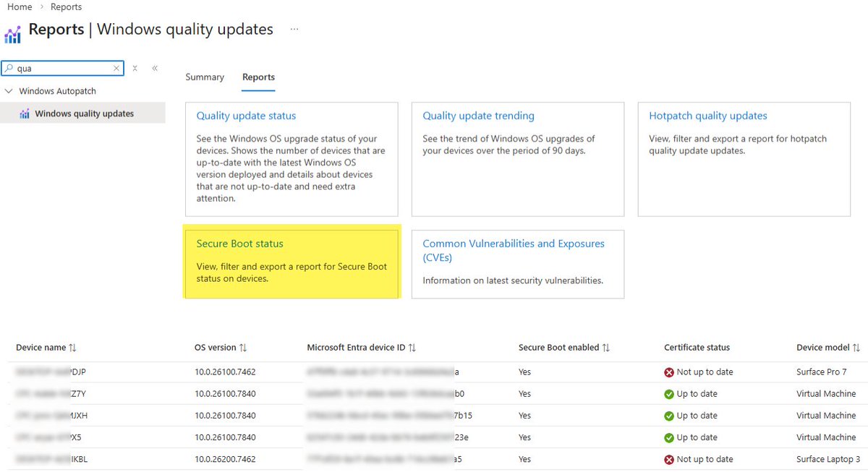Select the device name ending in PDJP
The image size is (868, 472).
(51, 372)
